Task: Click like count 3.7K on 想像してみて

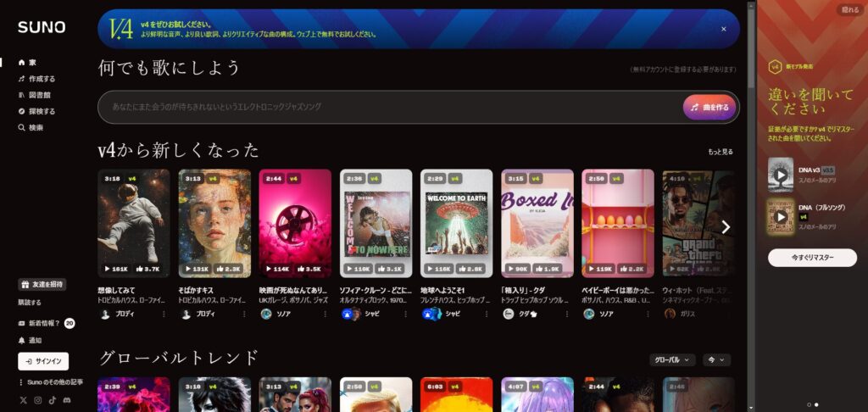Action: 147,269
